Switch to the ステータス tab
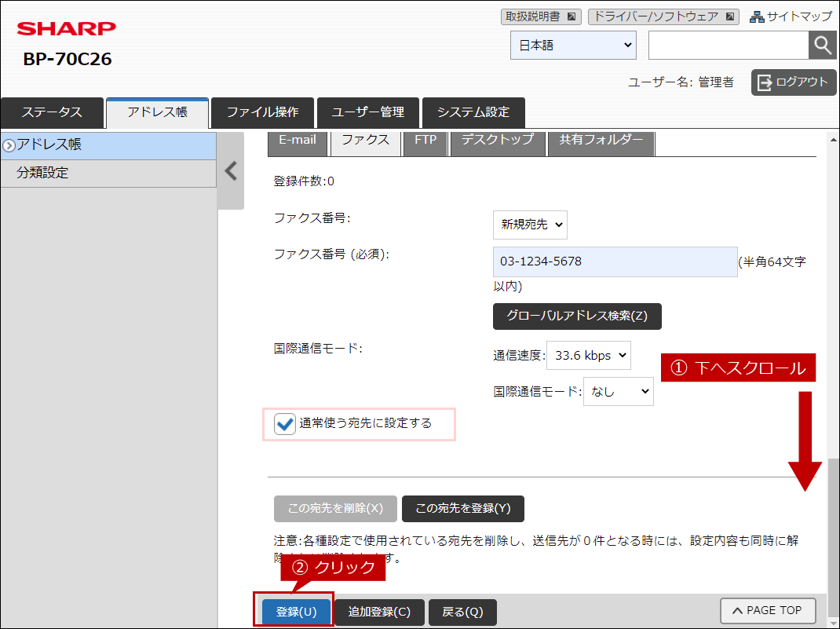Image resolution: width=840 pixels, height=629 pixels. pos(52,112)
